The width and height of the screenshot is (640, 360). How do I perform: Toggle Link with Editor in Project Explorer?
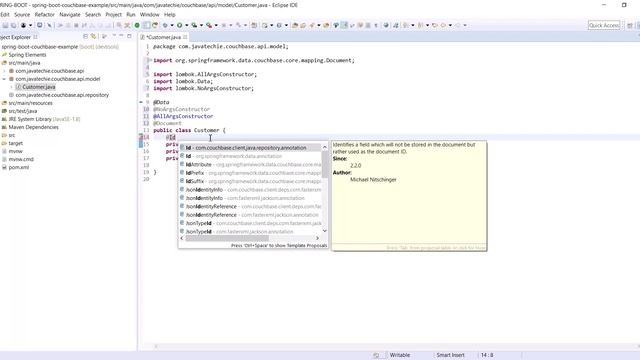(x=93, y=36)
